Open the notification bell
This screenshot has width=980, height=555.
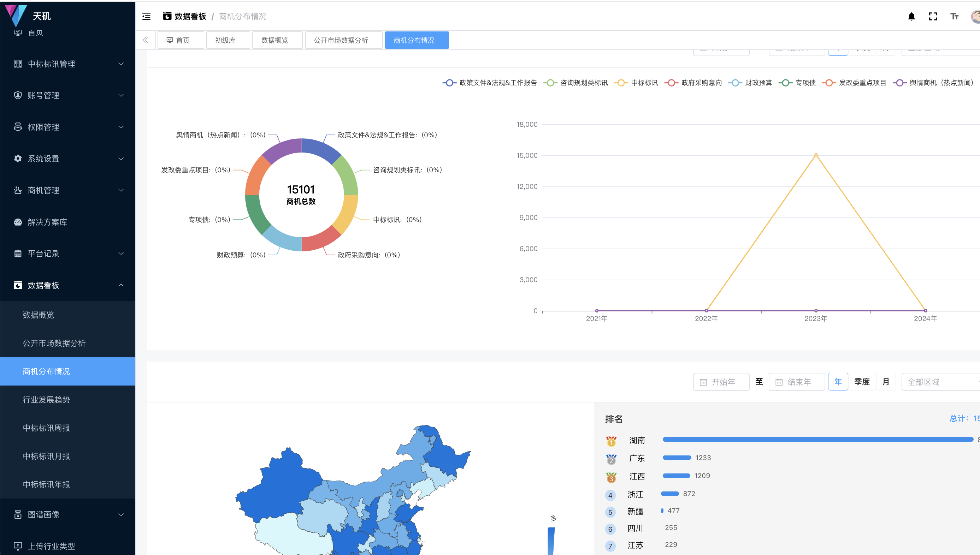pyautogui.click(x=911, y=16)
